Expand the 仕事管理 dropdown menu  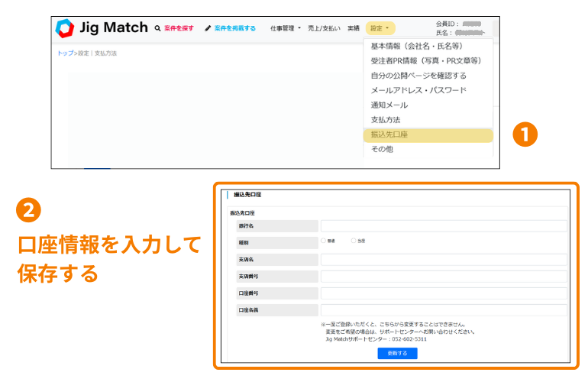pos(286,28)
